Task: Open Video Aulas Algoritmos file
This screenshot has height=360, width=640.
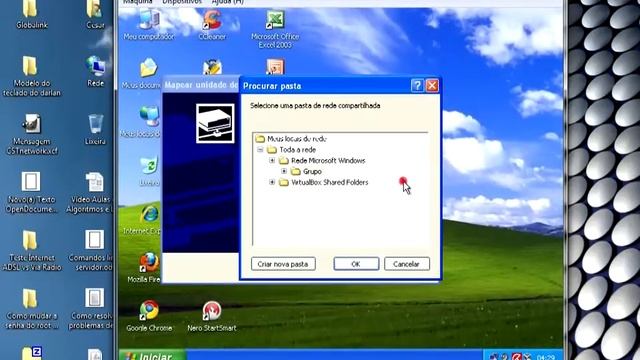Action: (x=90, y=193)
